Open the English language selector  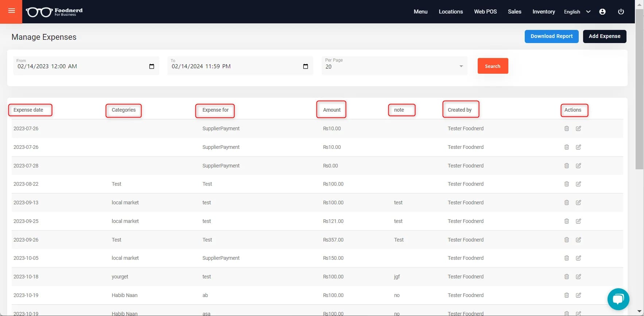577,12
